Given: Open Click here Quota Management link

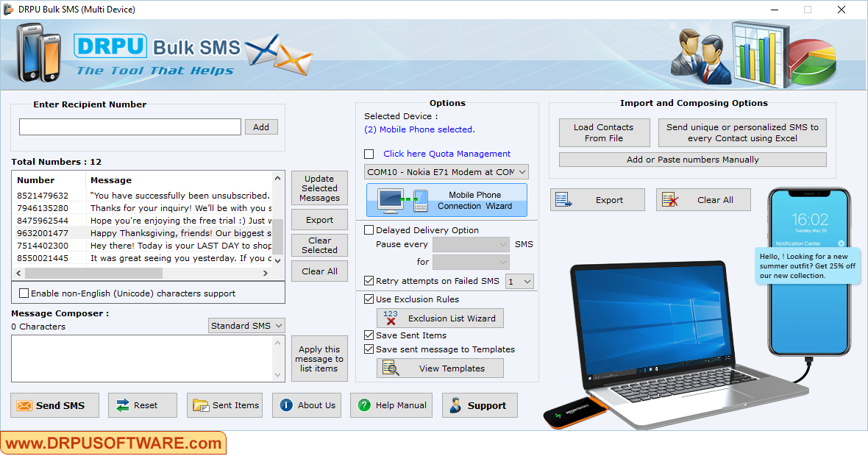Looking at the screenshot, I should (x=447, y=154).
